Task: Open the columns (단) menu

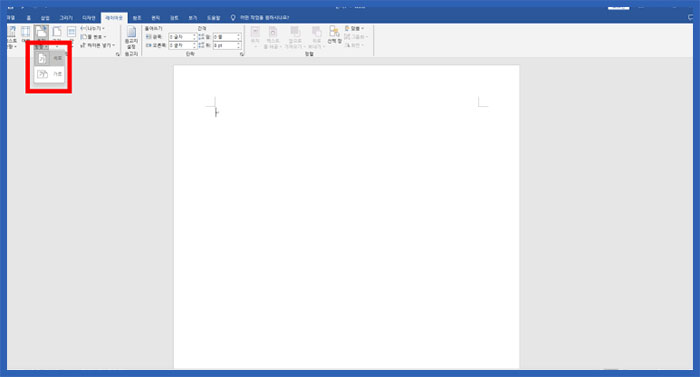Action: [71, 38]
